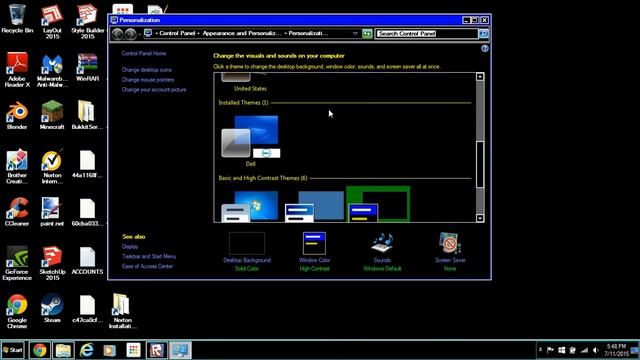Viewport: 640px width, 360px height.
Task: Select the Norton Installation folder icon
Action: pyautogui.click(x=122, y=311)
